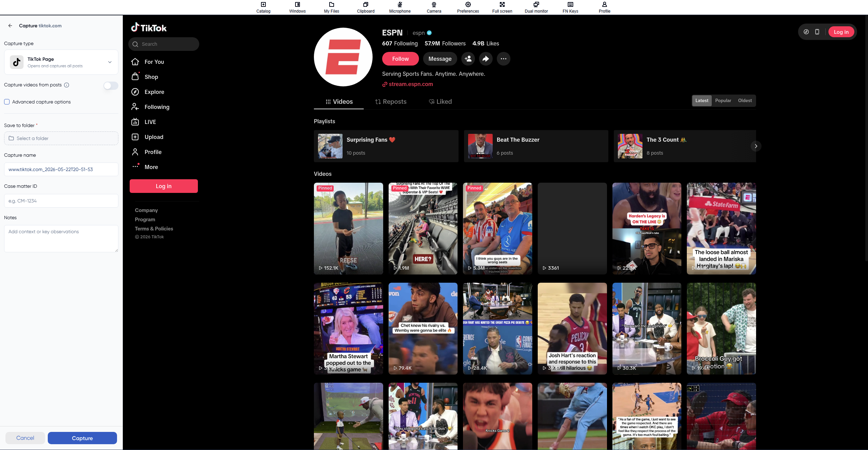Open the Harden's Legacy video

(x=647, y=228)
